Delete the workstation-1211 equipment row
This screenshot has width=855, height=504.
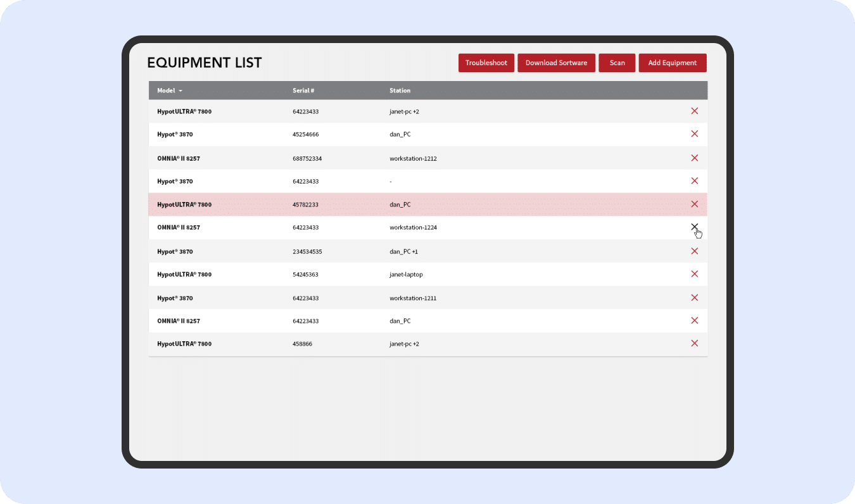[694, 298]
